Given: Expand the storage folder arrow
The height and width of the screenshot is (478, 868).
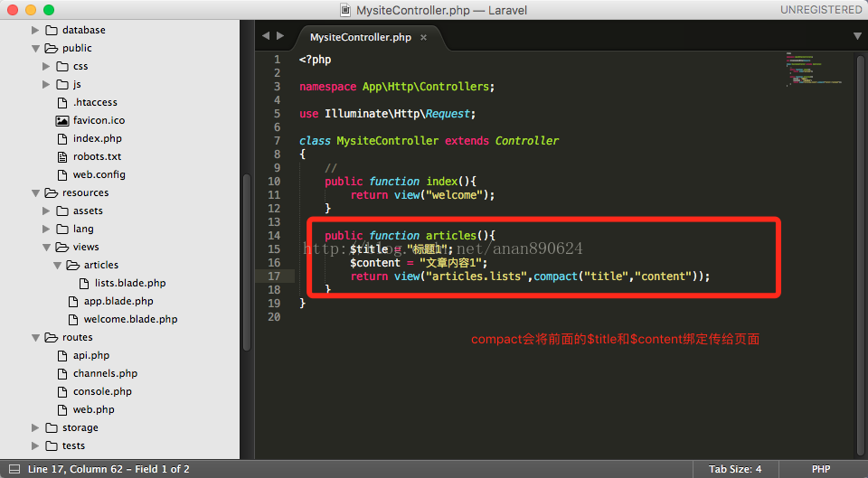Looking at the screenshot, I should click(35, 427).
